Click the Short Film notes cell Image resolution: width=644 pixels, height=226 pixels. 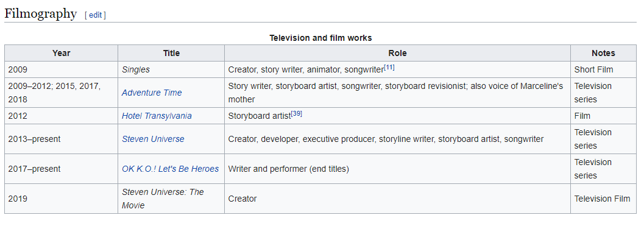tap(603, 70)
